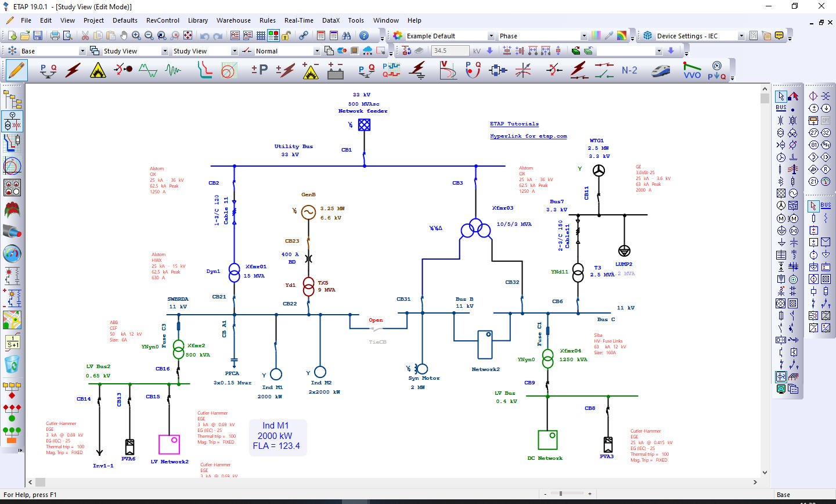Image resolution: width=836 pixels, height=504 pixels.
Task: Open the Help question mark
Action: 364,35
